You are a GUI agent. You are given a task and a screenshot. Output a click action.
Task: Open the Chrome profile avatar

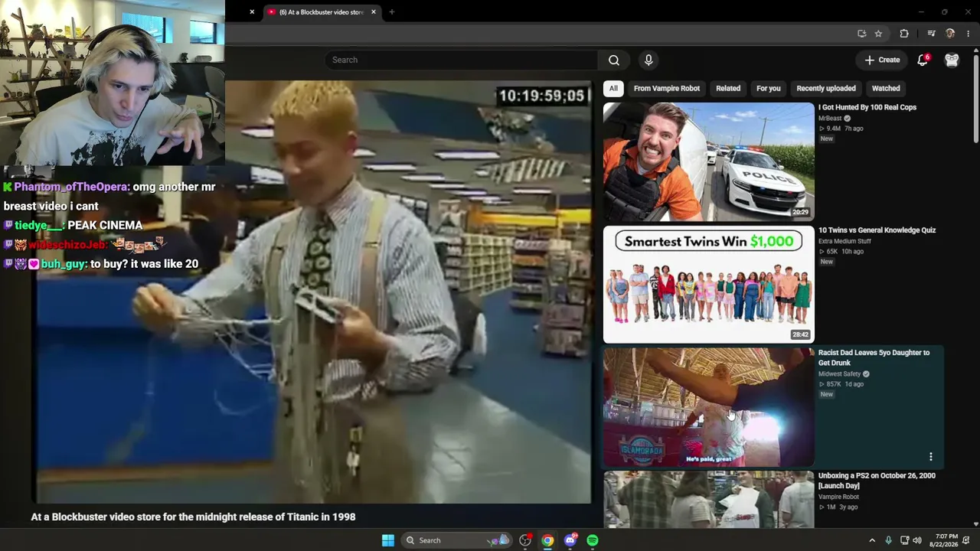click(x=950, y=34)
